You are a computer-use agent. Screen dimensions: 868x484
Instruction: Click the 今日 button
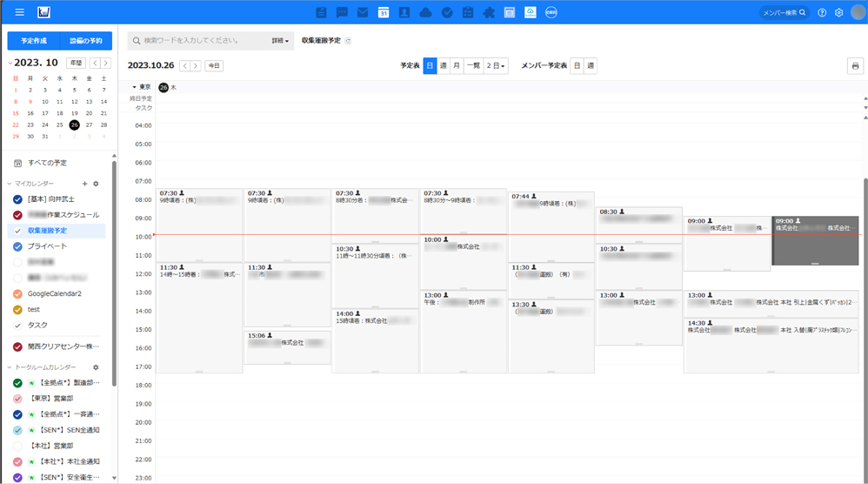[x=214, y=65]
